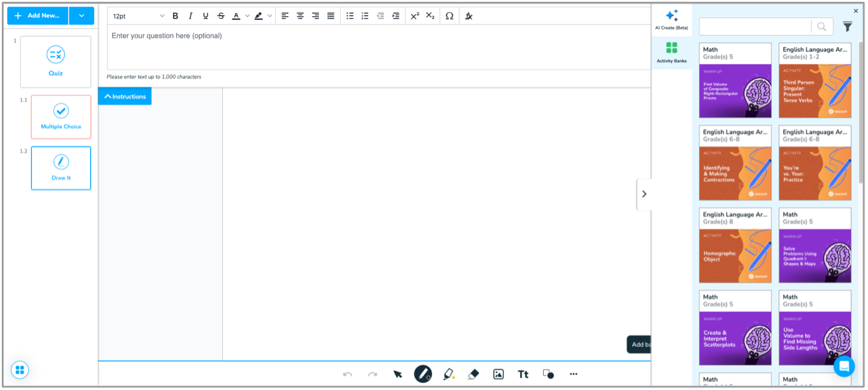Collapse the Instructions panel
The height and width of the screenshot is (390, 868).
pos(125,96)
